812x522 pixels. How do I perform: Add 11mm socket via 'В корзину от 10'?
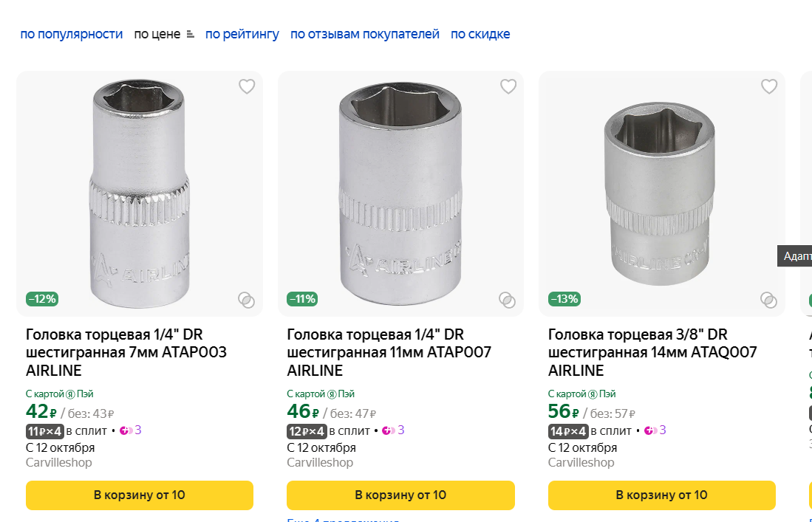click(x=400, y=495)
